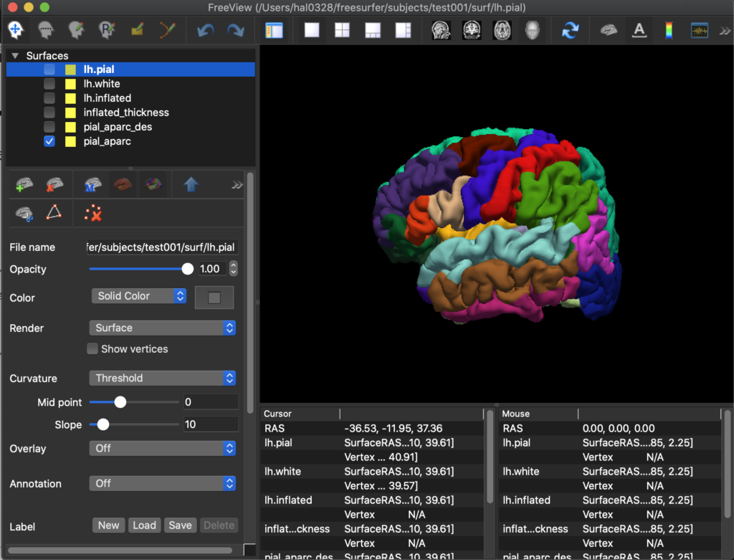Screen dimensions: 734x560
Task: Select the inflated_thickness layer
Action: [x=126, y=113]
